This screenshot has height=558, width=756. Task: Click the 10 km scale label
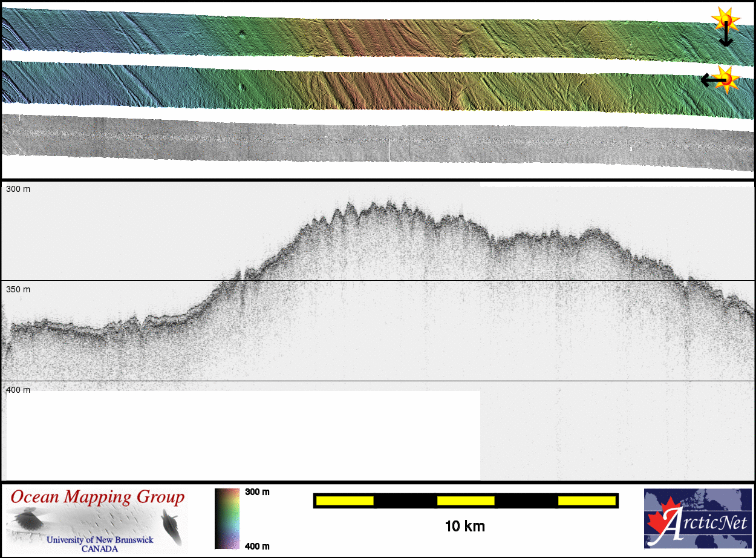[464, 526]
